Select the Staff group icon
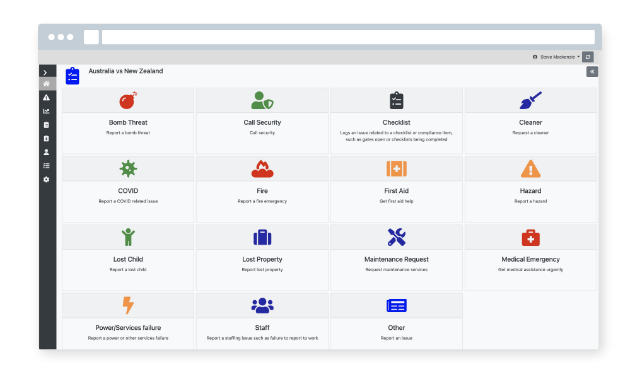 [262, 305]
